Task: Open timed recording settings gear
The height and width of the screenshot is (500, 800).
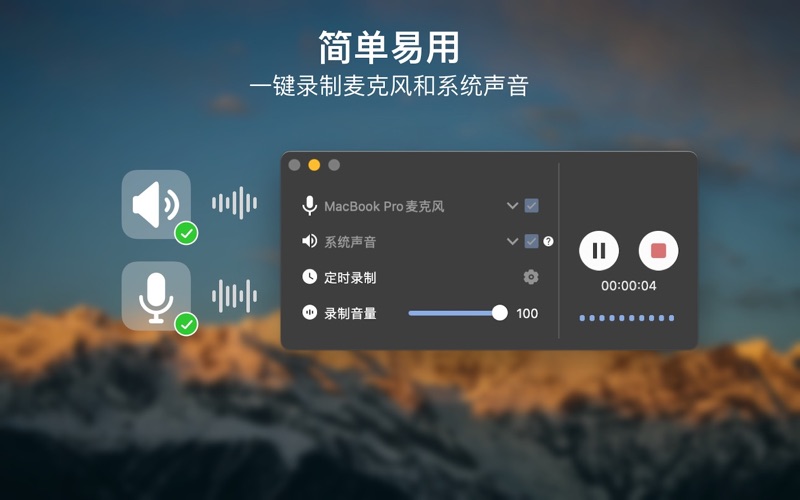Action: (531, 277)
